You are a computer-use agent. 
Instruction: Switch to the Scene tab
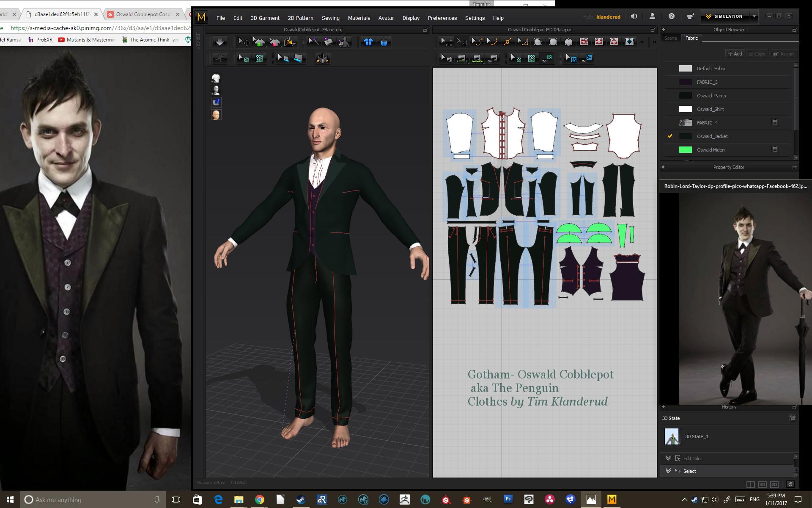tap(670, 38)
